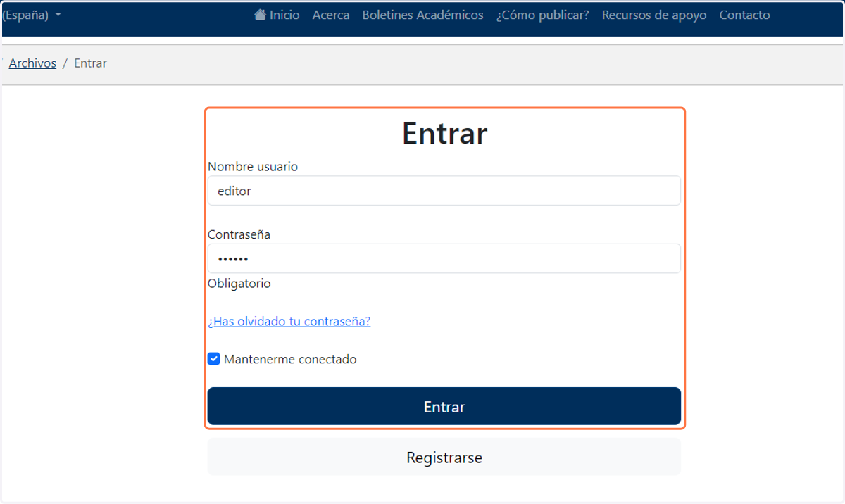Click the Entrar page heading
The height and width of the screenshot is (504, 845).
[x=444, y=133]
